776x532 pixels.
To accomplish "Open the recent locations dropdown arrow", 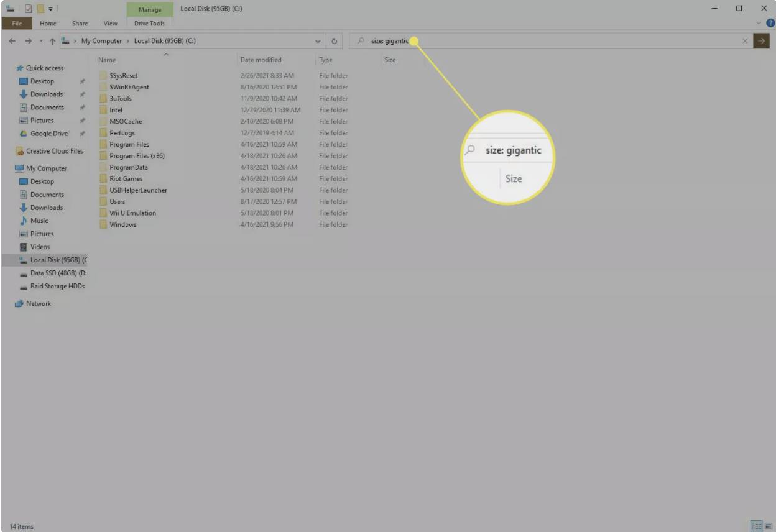I will [x=41, y=41].
